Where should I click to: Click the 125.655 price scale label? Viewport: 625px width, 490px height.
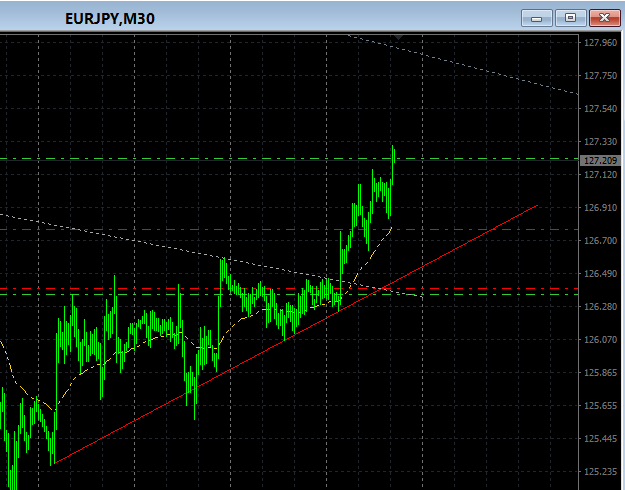tap(600, 405)
